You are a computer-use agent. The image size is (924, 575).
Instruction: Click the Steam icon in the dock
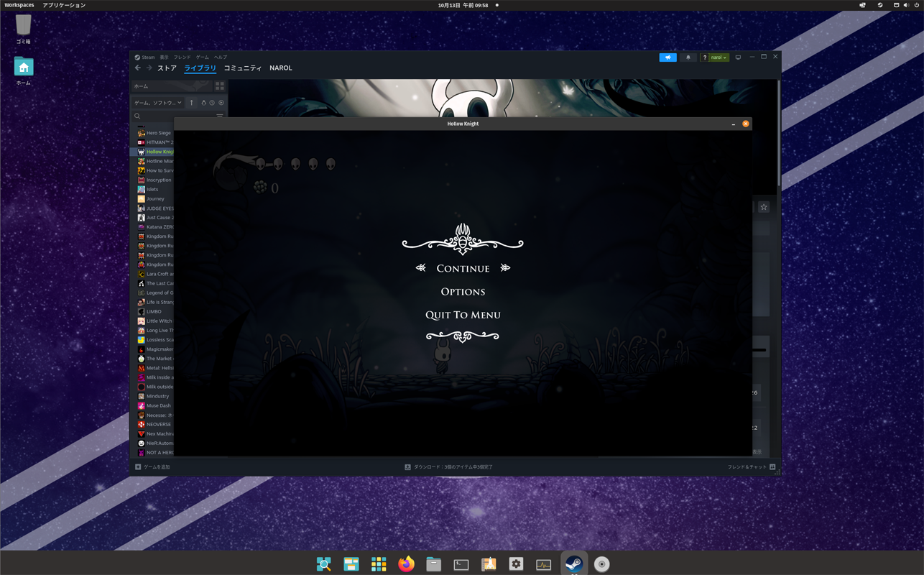tap(574, 564)
